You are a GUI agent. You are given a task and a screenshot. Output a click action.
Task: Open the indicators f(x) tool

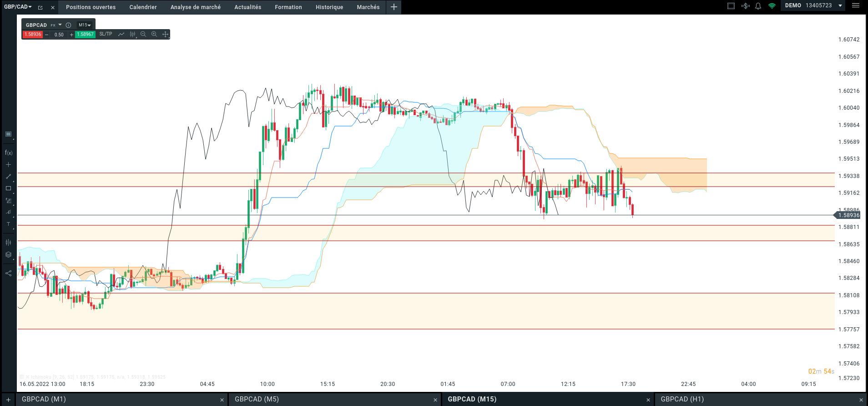8,153
